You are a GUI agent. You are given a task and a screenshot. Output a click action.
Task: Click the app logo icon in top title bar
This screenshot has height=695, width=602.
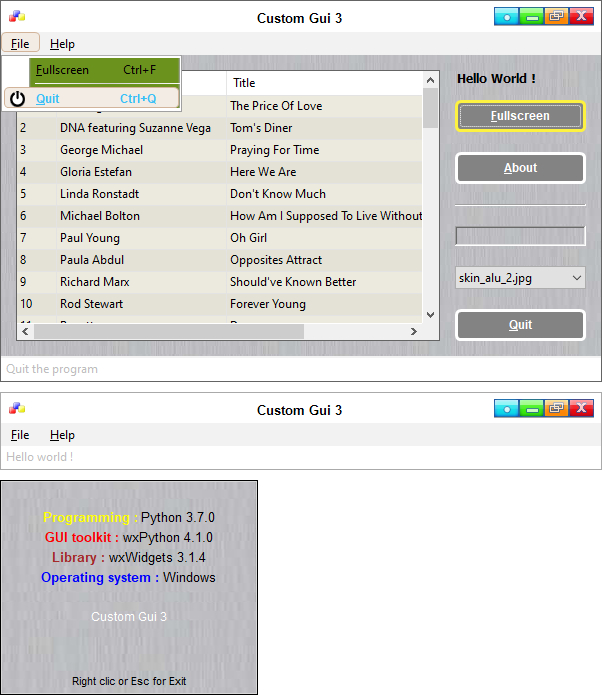[16, 17]
